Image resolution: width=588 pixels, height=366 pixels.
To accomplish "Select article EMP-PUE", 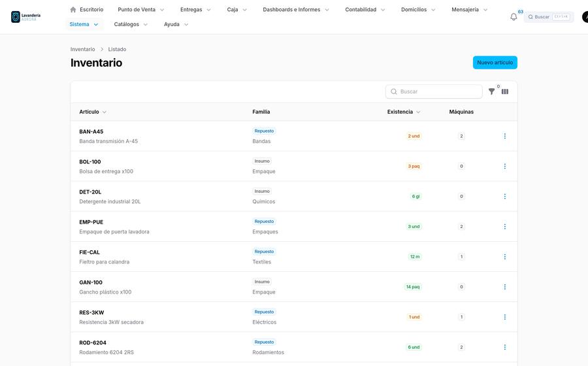I will [x=91, y=222].
